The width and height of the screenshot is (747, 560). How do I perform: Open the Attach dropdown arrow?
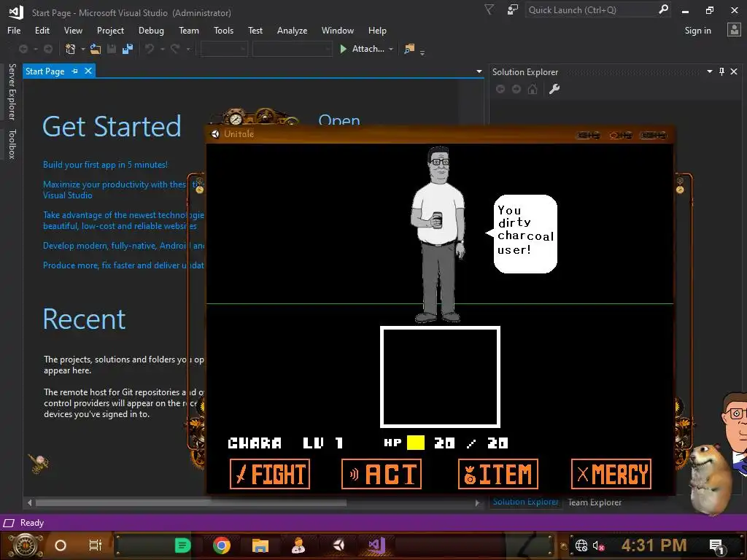pyautogui.click(x=391, y=49)
